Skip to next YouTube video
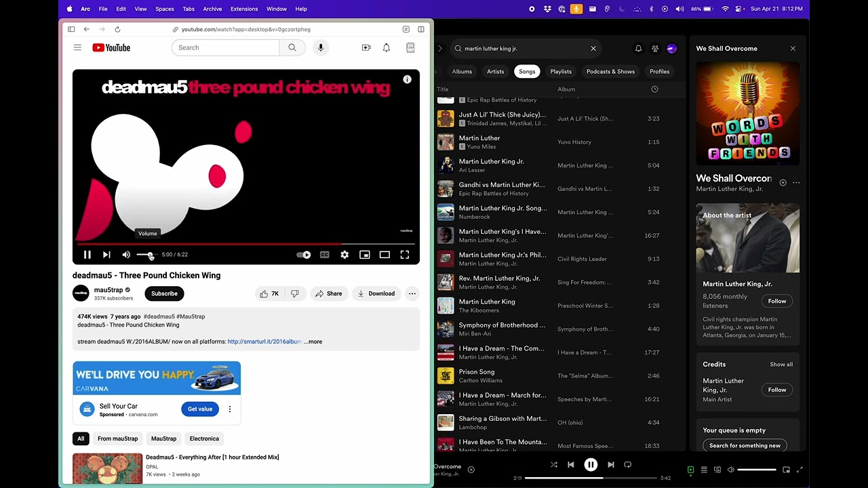The image size is (868, 488). [x=106, y=255]
